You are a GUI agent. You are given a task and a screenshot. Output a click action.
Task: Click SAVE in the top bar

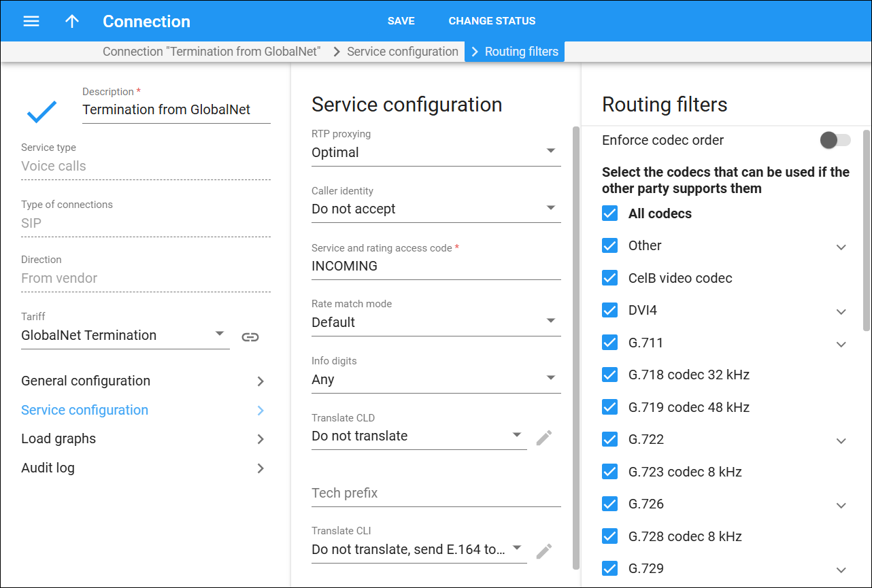[401, 21]
